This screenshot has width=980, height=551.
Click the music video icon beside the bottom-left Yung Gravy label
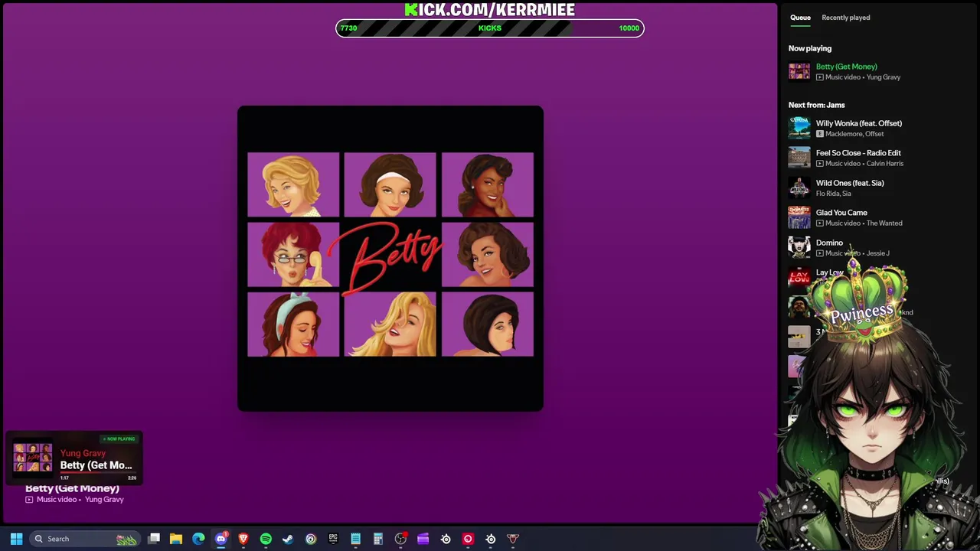[29, 500]
